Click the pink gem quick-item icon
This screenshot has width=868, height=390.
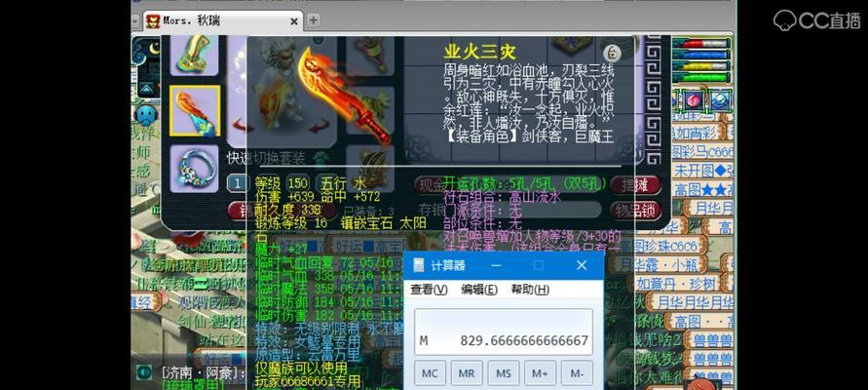click(x=693, y=100)
